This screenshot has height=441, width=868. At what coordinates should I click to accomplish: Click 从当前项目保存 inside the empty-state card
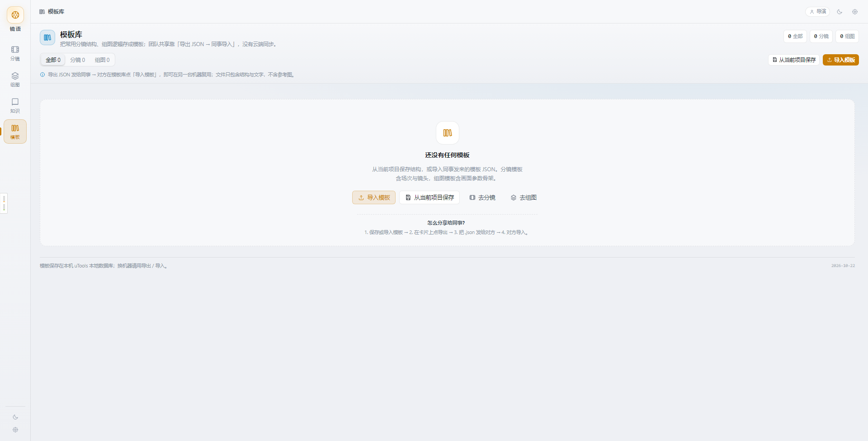[x=429, y=197]
